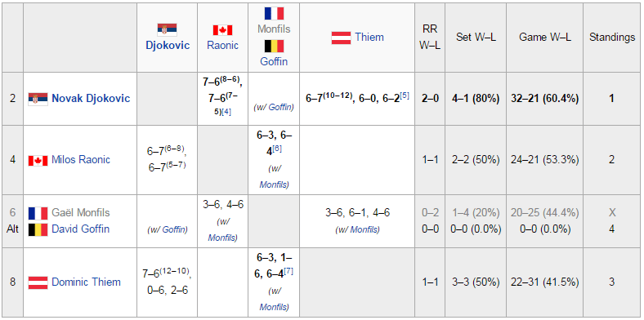Click the Belgian flag above the Goffin header
The image size is (644, 320).
pos(274,46)
